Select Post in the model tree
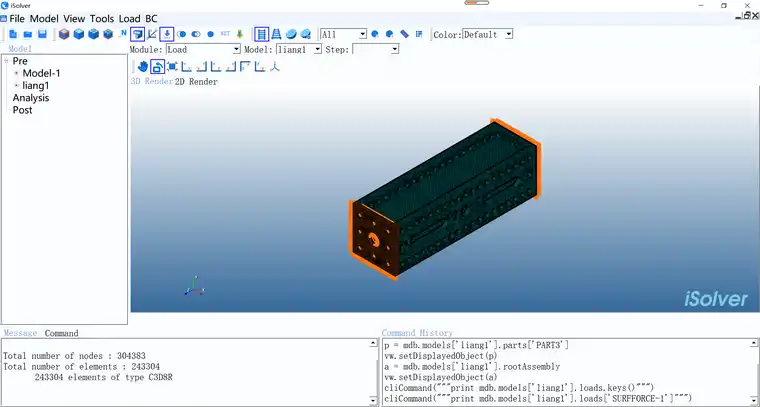760x407 pixels. coord(22,110)
